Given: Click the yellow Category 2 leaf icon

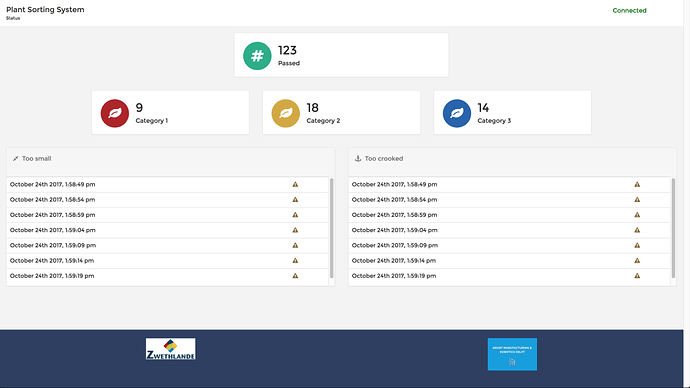Looking at the screenshot, I should click(286, 113).
